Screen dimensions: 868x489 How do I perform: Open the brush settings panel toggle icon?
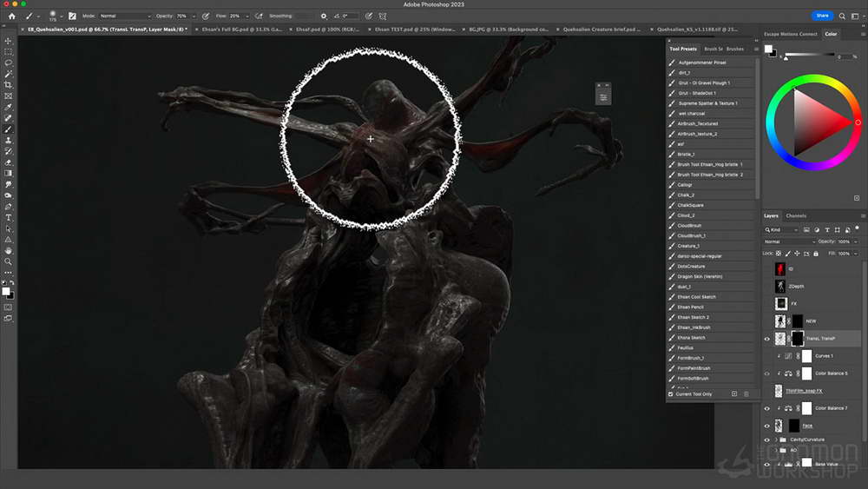72,16
